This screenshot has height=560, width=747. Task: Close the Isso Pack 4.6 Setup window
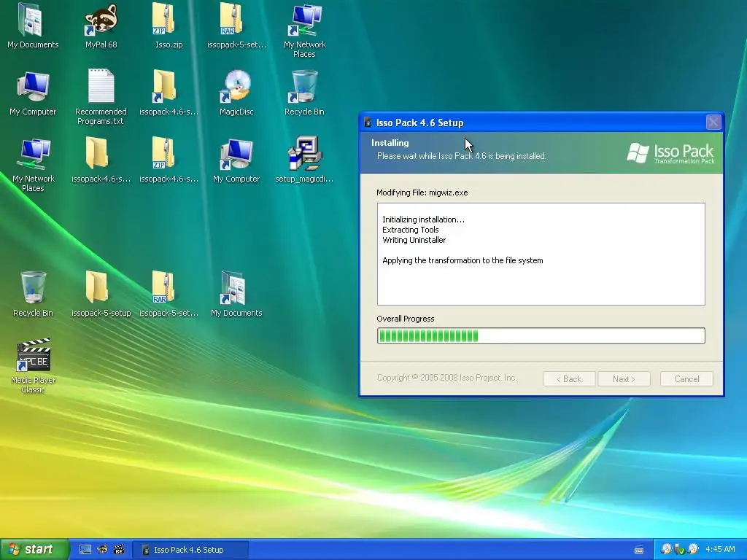713,122
